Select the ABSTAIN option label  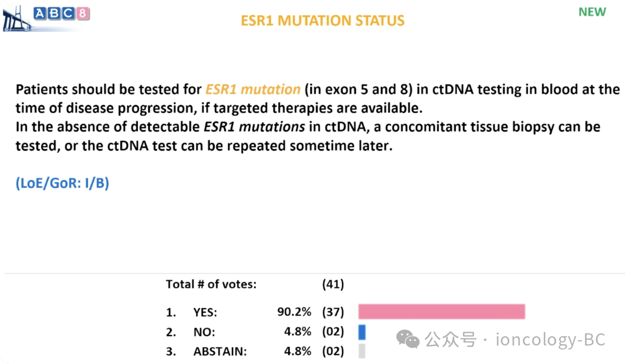point(220,351)
